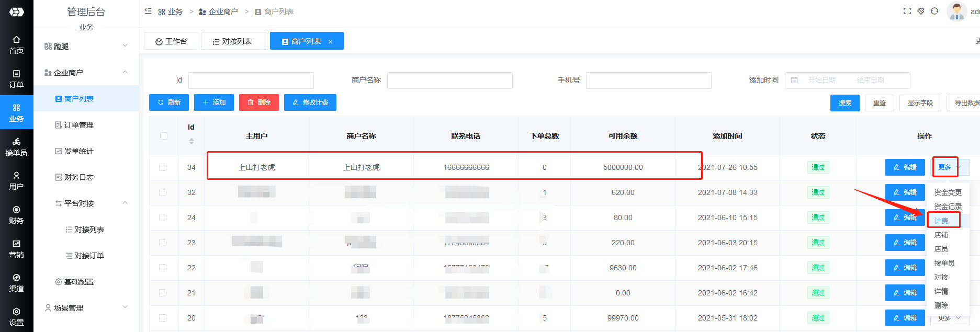Check the row with Id 24
The image size is (980, 332).
(x=163, y=217)
